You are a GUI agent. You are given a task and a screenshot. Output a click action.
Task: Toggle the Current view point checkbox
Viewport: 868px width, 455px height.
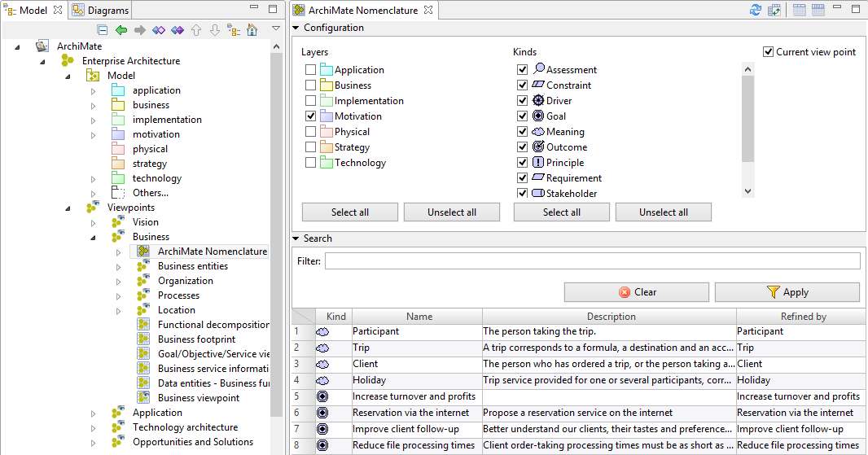point(769,52)
